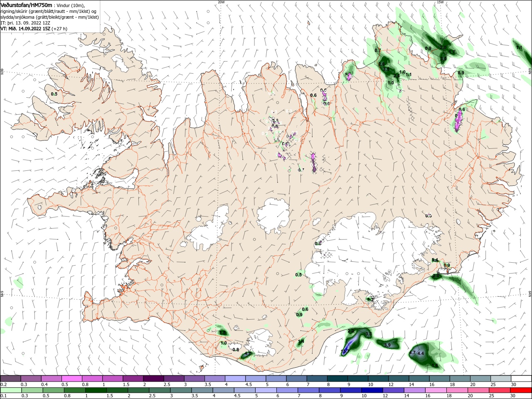Select the 'VT: Mið. 14.09.2022 15Z' valid time
This screenshot has width=532, height=399.
(x=26, y=29)
